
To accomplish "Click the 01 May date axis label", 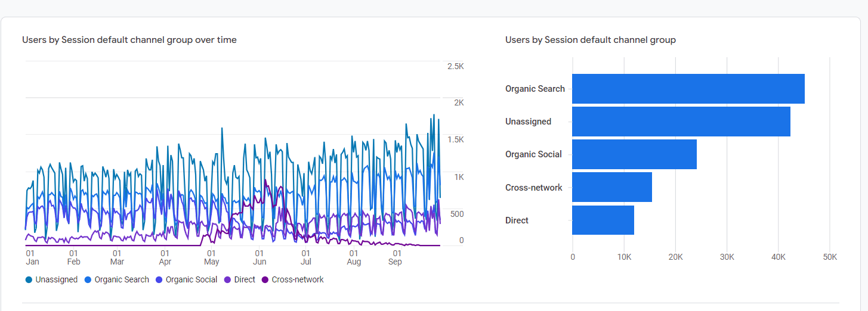I will tap(211, 257).
